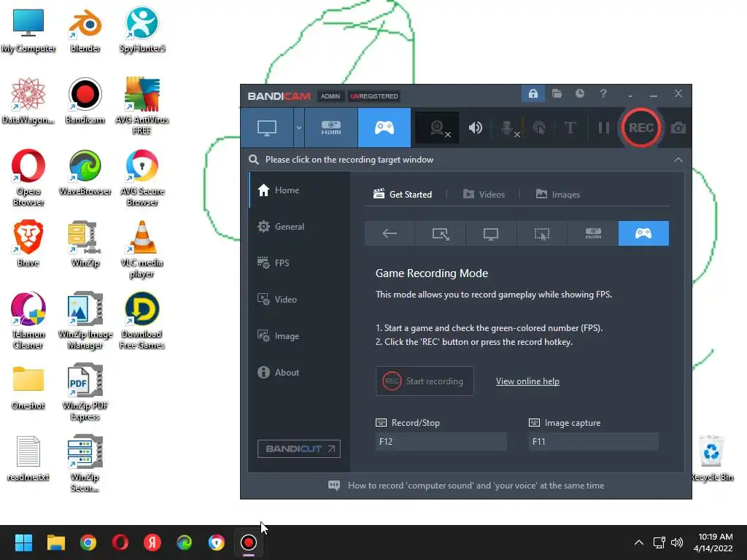
Task: Switch to Get Started tab
Action: [403, 194]
